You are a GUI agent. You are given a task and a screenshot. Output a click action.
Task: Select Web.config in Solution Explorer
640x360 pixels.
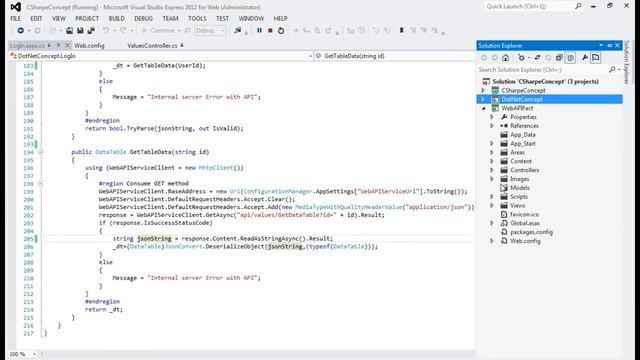point(525,241)
